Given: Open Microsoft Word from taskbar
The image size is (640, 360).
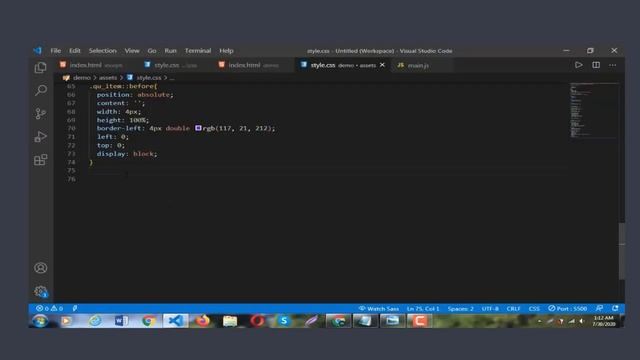Looking at the screenshot, I should point(121,321).
